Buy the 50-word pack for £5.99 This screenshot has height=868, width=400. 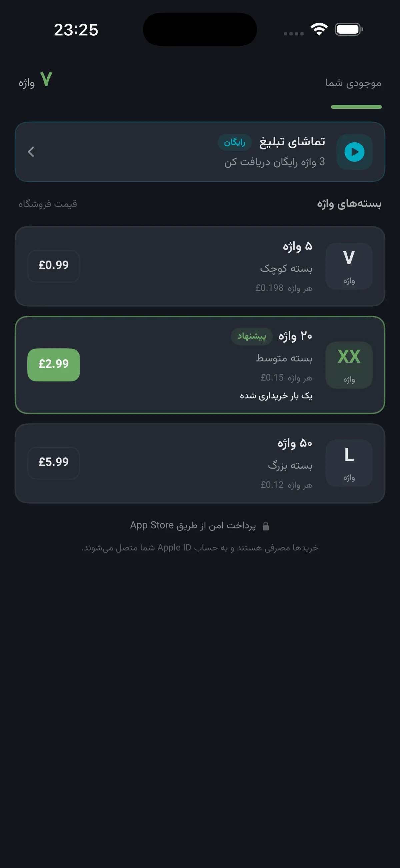tap(54, 463)
